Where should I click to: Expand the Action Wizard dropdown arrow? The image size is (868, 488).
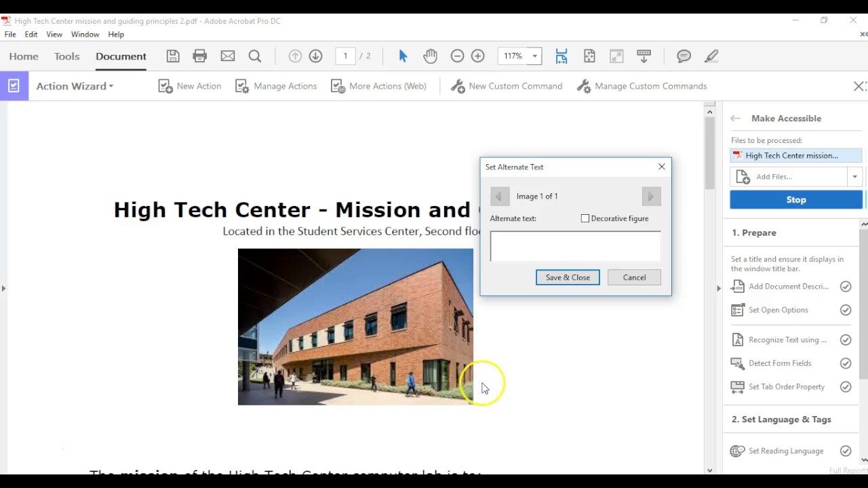(111, 87)
